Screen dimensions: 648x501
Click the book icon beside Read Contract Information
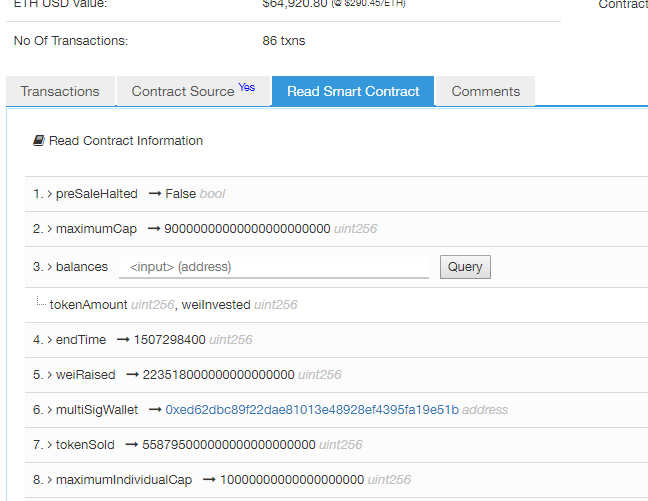tap(39, 141)
